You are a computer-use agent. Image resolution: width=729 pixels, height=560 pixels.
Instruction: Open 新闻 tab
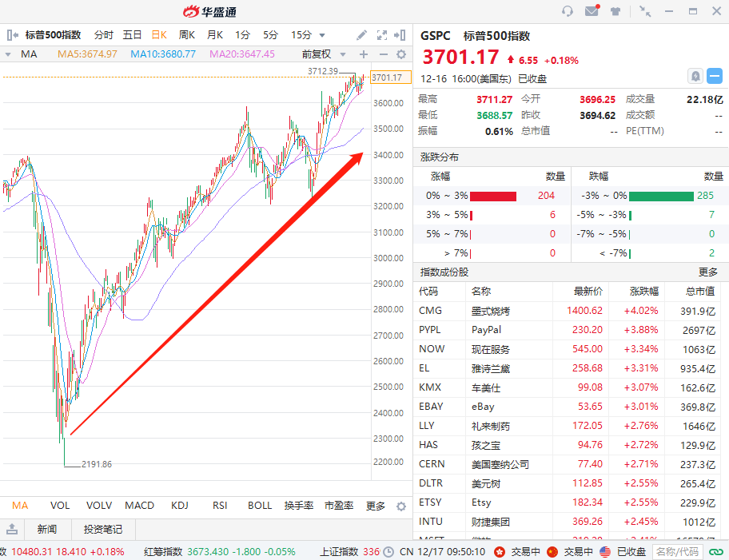click(x=47, y=530)
